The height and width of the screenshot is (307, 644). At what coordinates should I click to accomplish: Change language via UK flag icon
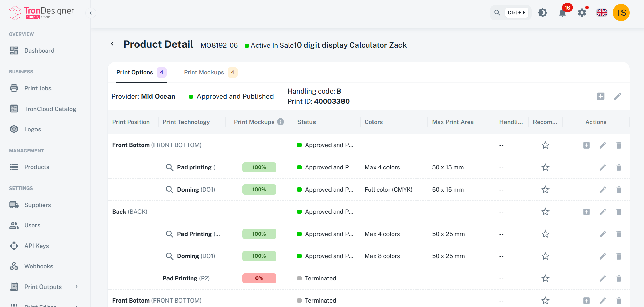click(x=602, y=13)
